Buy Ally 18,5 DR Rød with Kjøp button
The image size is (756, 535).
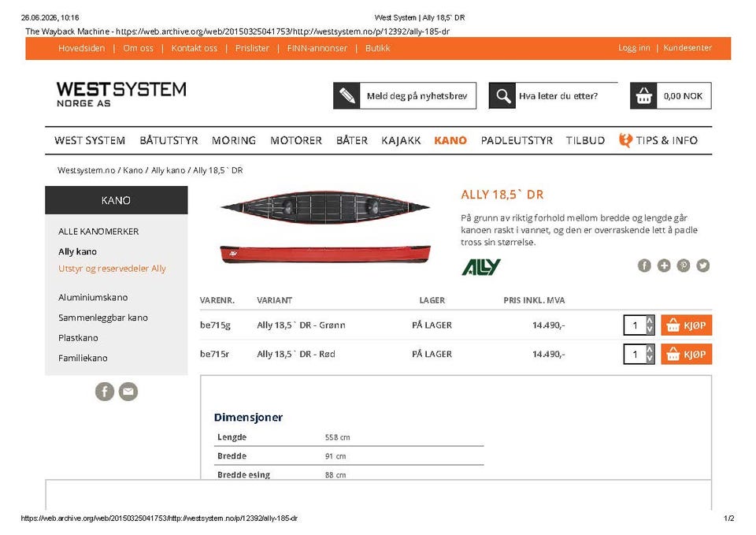686,354
